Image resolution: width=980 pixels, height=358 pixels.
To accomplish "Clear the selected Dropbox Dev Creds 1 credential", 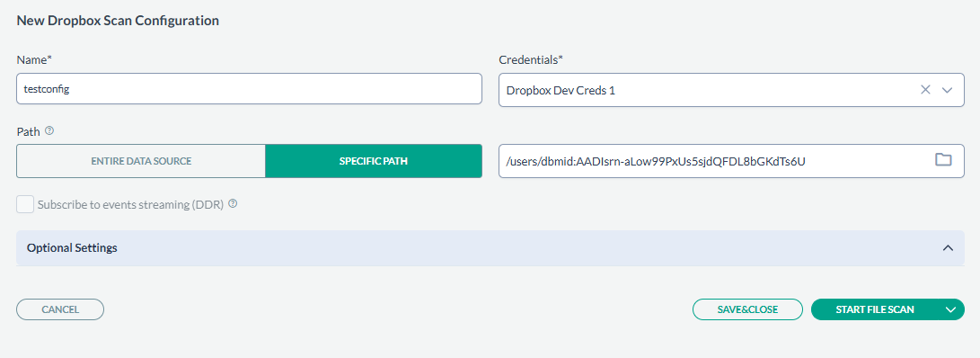I will (x=925, y=90).
